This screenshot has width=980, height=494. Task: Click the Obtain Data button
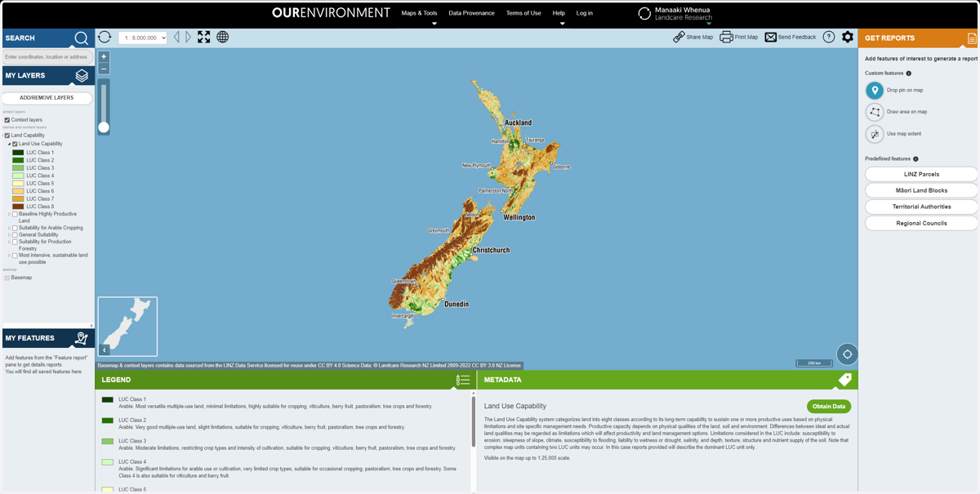[829, 407]
